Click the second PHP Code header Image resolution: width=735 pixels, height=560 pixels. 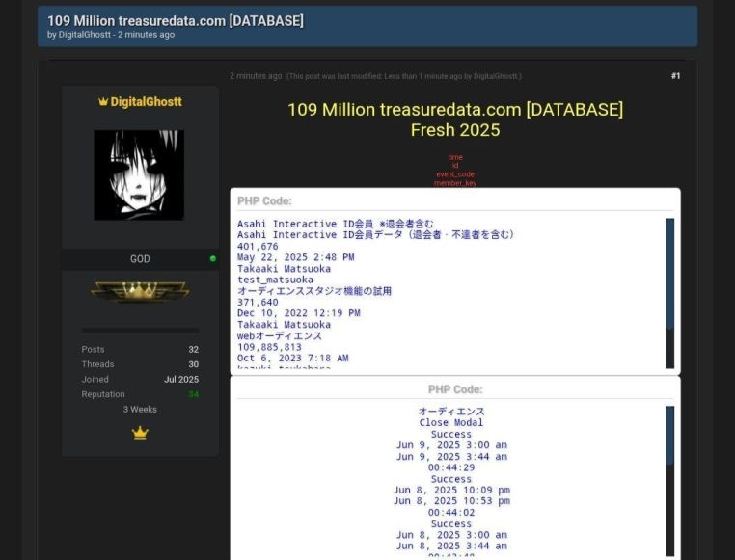[455, 389]
